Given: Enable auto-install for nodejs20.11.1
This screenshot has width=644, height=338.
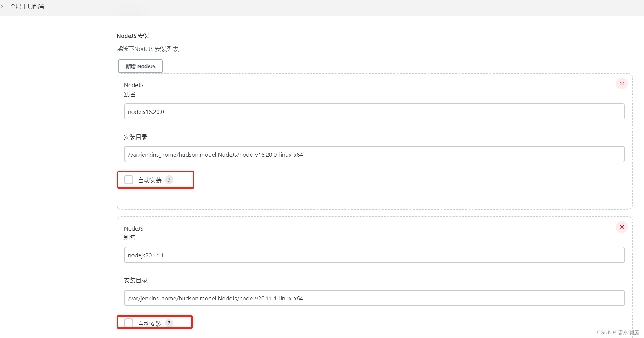Looking at the screenshot, I should point(129,323).
